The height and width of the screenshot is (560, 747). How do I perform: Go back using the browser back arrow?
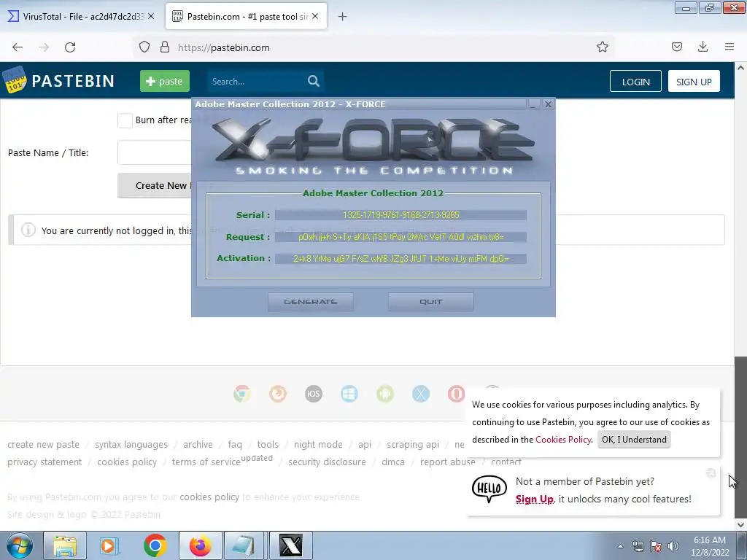(18, 47)
